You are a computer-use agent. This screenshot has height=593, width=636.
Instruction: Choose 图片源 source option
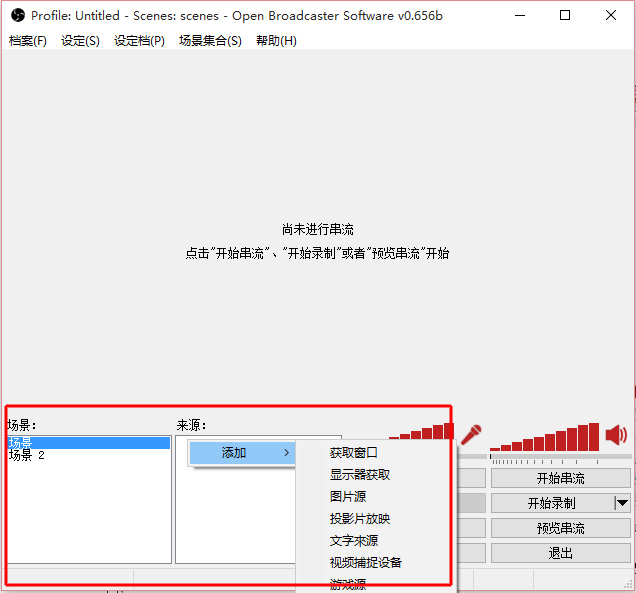(348, 496)
